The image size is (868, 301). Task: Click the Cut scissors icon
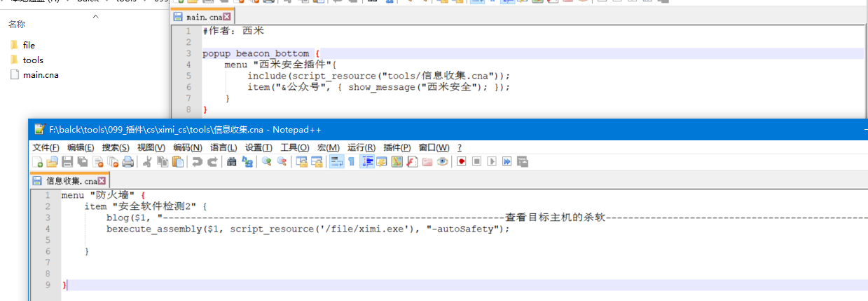coord(148,162)
